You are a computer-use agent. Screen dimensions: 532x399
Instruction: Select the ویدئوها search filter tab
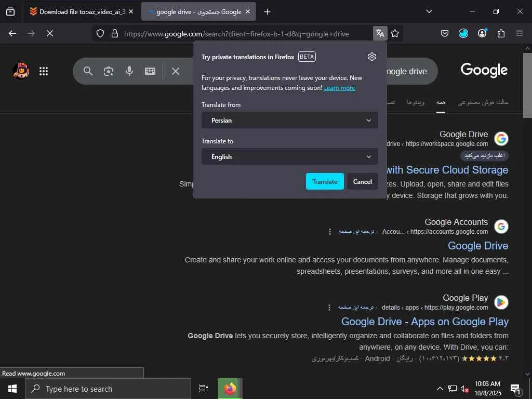click(x=416, y=102)
